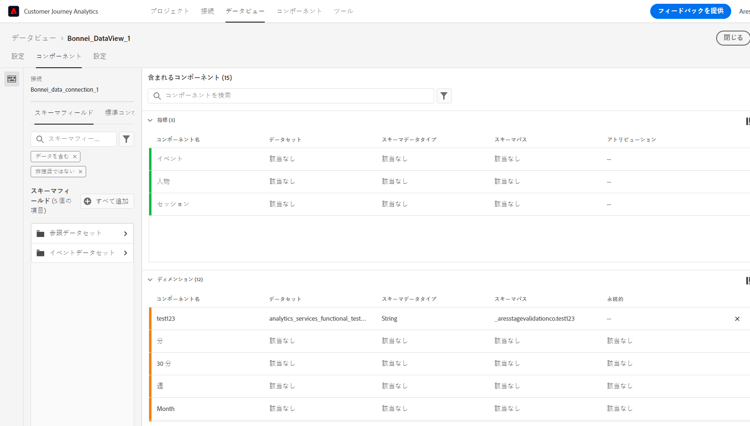The height and width of the screenshot is (426, 750).
Task: Select the スキーマフィールド tab
Action: tap(64, 112)
